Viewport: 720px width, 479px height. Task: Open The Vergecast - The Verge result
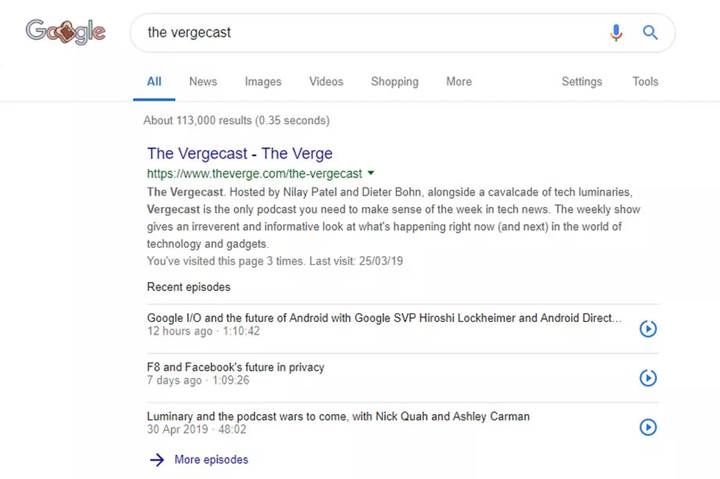(240, 154)
